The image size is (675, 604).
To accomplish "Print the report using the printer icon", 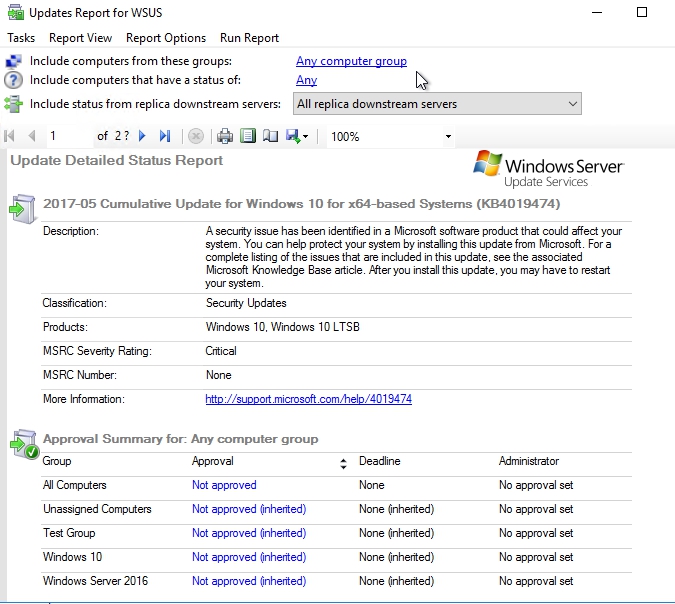I will pyautogui.click(x=226, y=136).
